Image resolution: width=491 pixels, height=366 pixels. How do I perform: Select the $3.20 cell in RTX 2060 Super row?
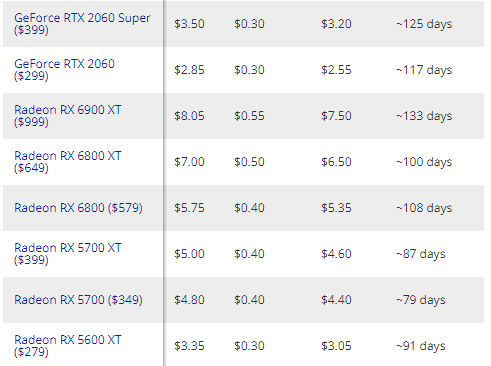[x=336, y=24]
